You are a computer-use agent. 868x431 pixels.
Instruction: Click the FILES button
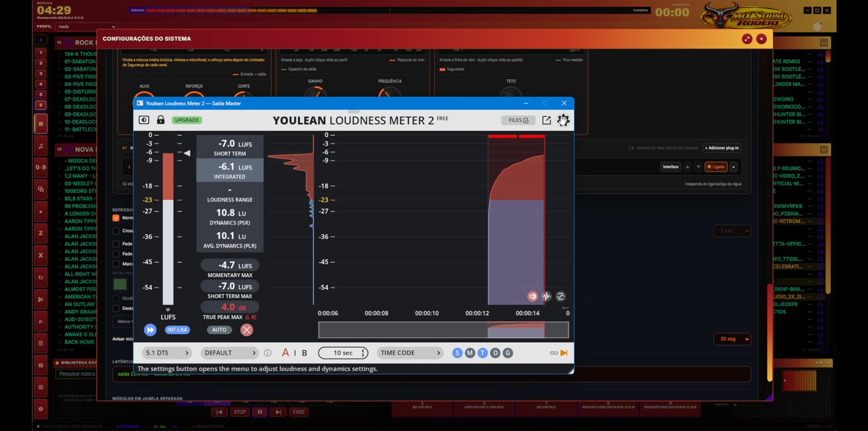click(x=518, y=120)
